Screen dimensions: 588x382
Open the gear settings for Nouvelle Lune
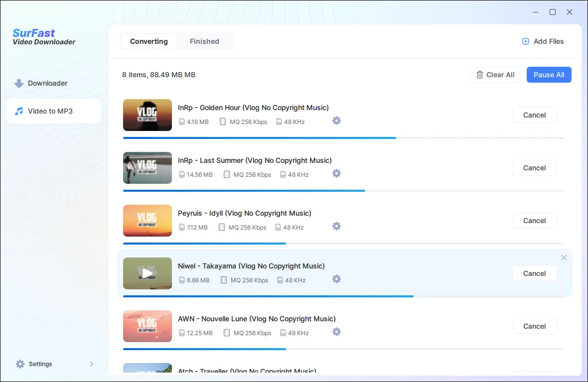336,332
